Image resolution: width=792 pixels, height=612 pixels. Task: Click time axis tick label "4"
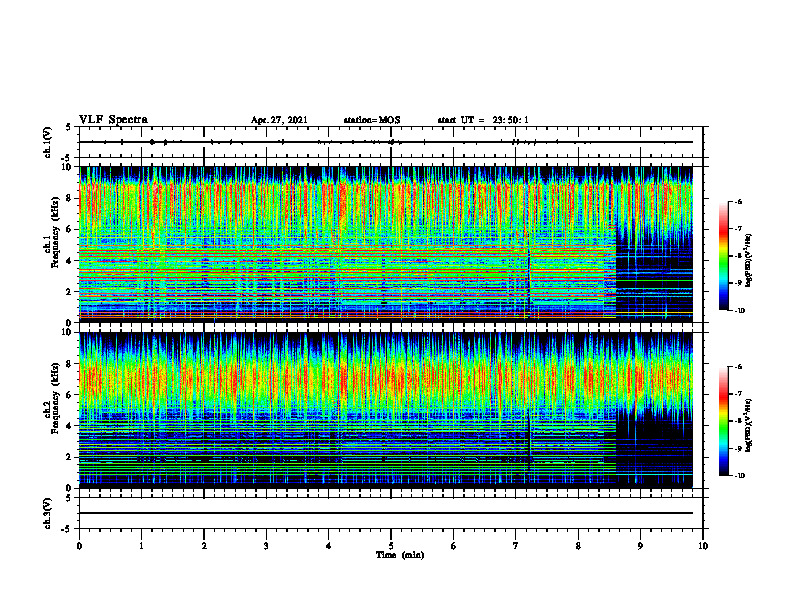click(x=329, y=546)
